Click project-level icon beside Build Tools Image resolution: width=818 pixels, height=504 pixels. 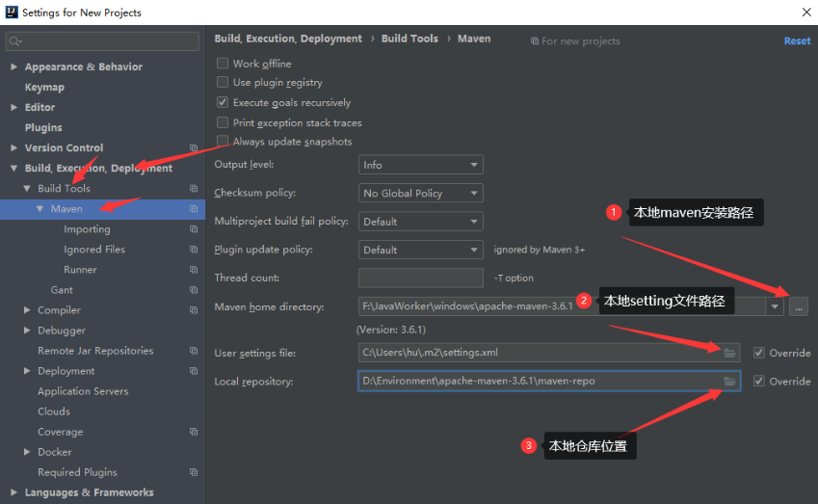tap(194, 188)
